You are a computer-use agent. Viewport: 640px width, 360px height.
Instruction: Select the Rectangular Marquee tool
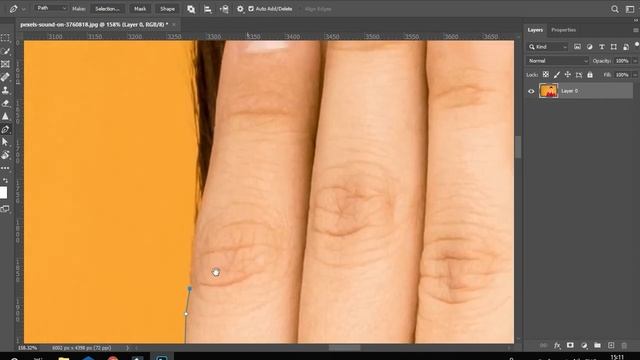(5, 38)
